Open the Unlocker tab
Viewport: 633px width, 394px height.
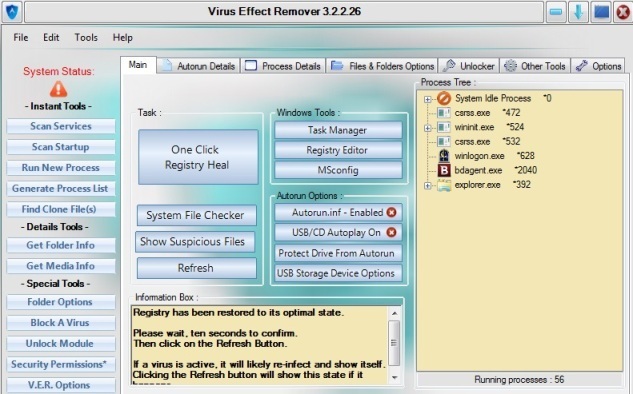[x=469, y=66]
